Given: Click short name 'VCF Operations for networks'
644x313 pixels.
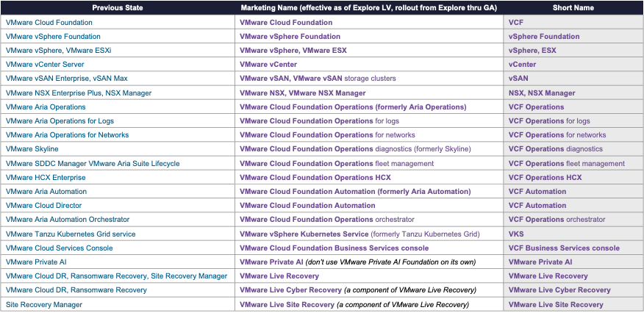Looking at the screenshot, I should pos(573,135).
